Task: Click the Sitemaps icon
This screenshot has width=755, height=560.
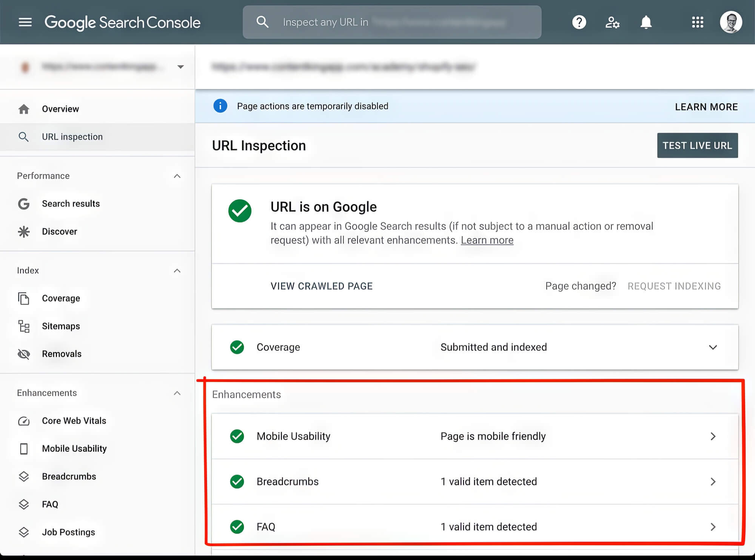Action: tap(24, 326)
